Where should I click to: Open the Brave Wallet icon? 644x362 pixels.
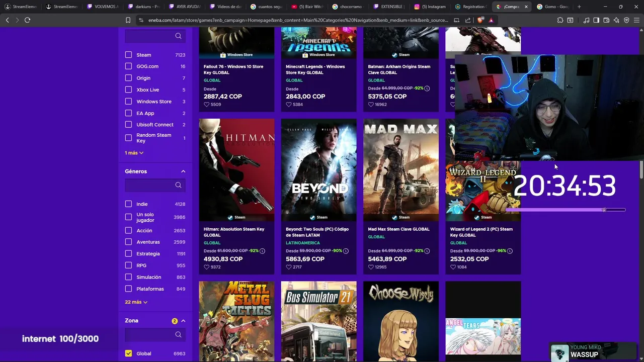click(x=606, y=20)
